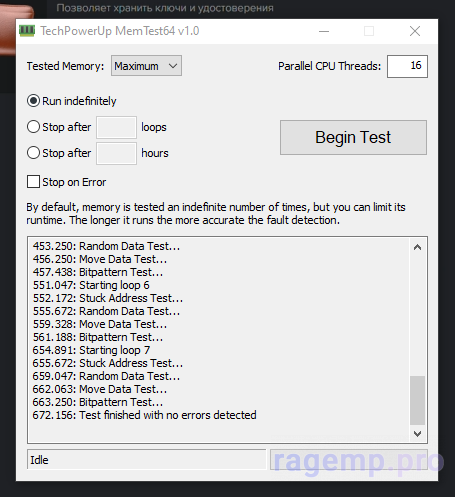Click the Begin Test button
Viewport: 455px width, 497px height.
tap(353, 137)
